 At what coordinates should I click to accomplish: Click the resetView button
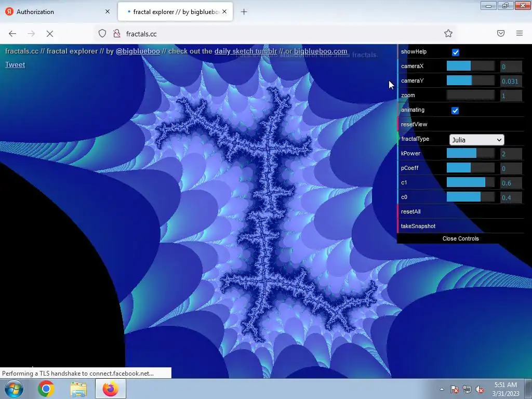coord(461,124)
